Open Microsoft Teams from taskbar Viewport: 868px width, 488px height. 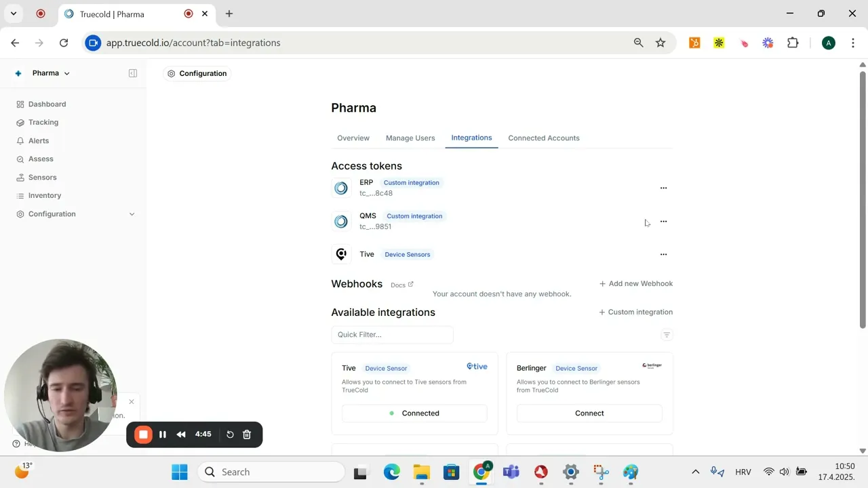click(x=511, y=472)
